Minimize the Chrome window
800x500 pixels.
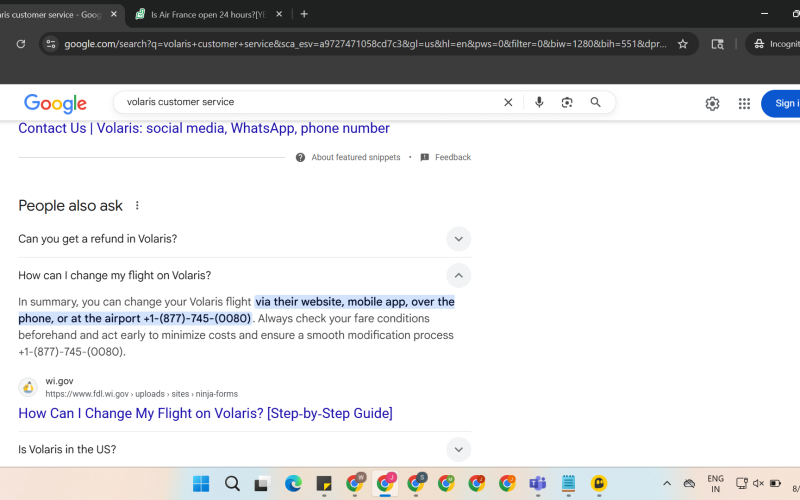tap(764, 14)
